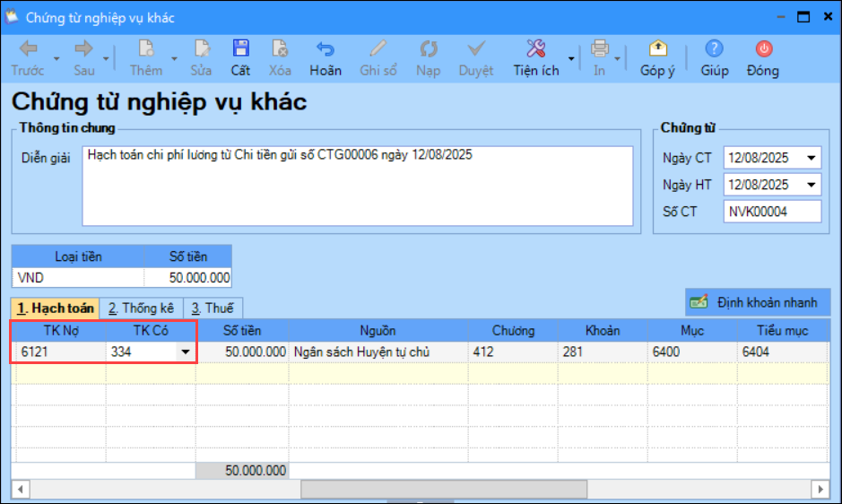Switch to 3. Thuế tab

213,308
